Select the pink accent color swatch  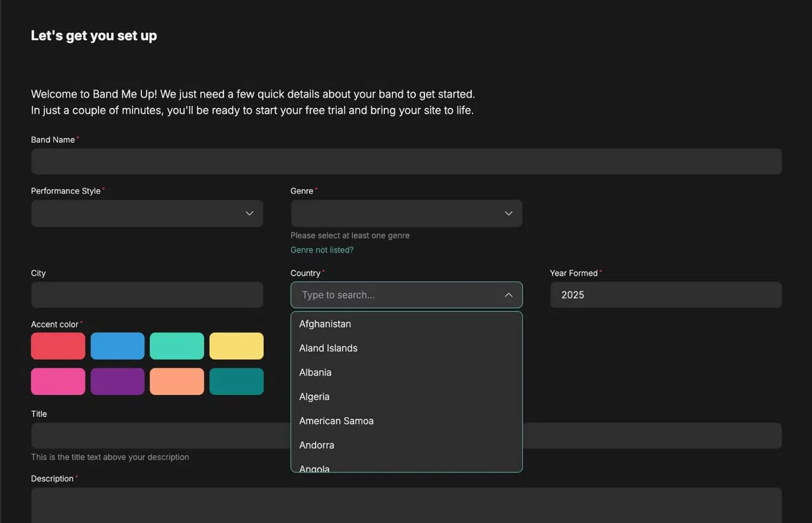point(58,381)
